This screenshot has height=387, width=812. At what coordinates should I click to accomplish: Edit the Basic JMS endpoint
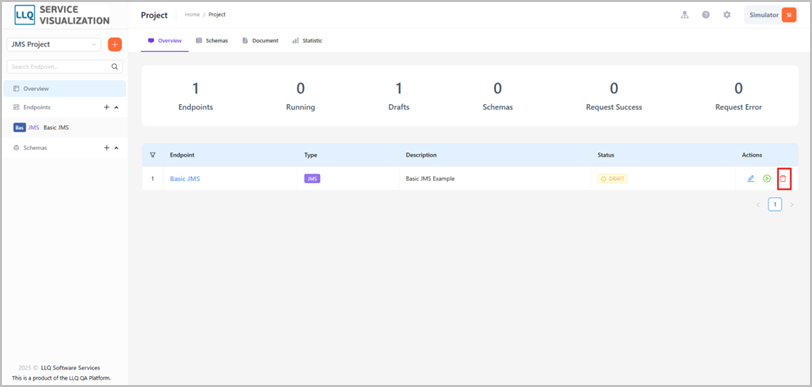751,179
